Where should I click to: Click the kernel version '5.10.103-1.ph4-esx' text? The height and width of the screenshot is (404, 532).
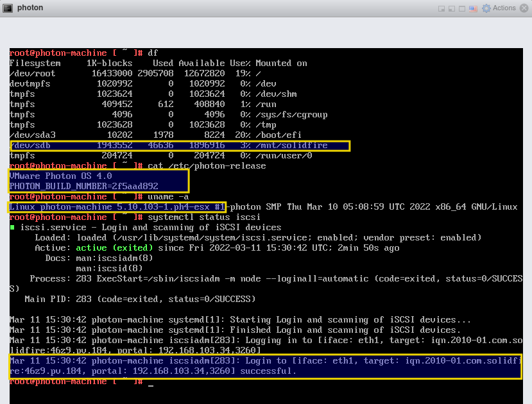pos(163,206)
